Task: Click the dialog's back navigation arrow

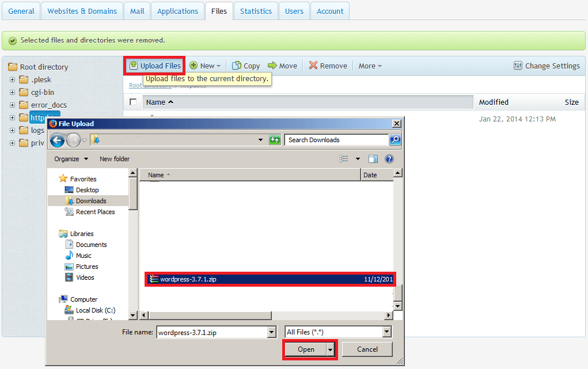Action: (57, 140)
